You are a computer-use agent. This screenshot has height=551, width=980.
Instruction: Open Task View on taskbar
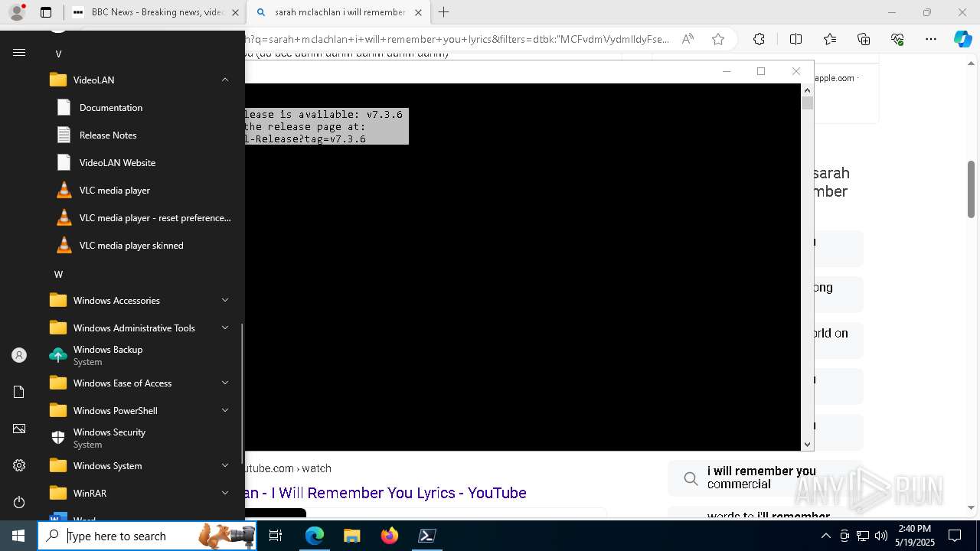276,536
